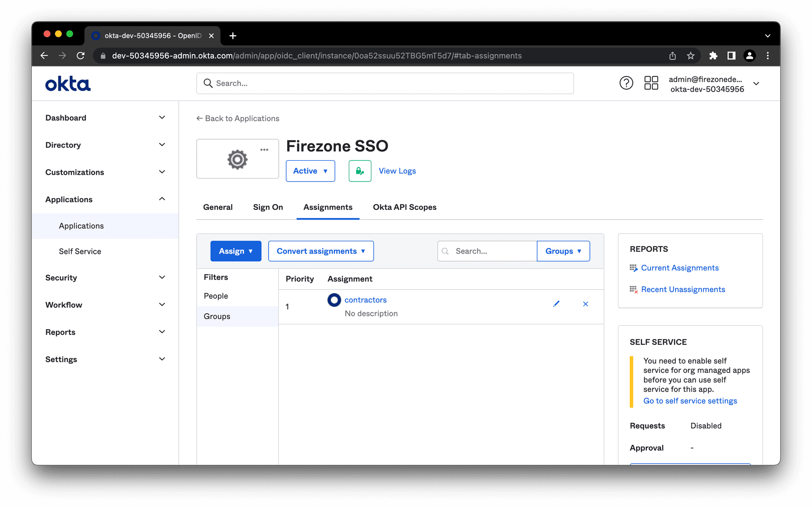Expand the Assign button dropdown
Viewport: 812px width, 507px height.
click(250, 251)
